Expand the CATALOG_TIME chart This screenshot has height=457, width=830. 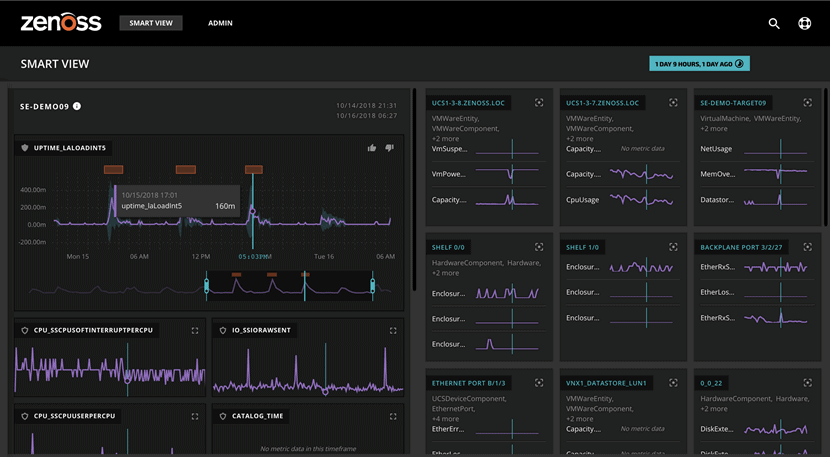pyautogui.click(x=393, y=416)
